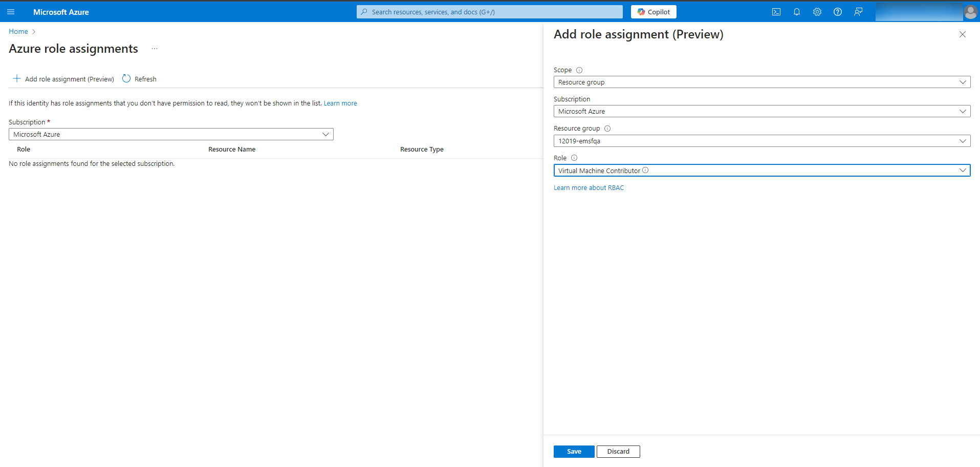Open the feedback icon in header
Image resolution: width=980 pixels, height=467 pixels.
(858, 12)
